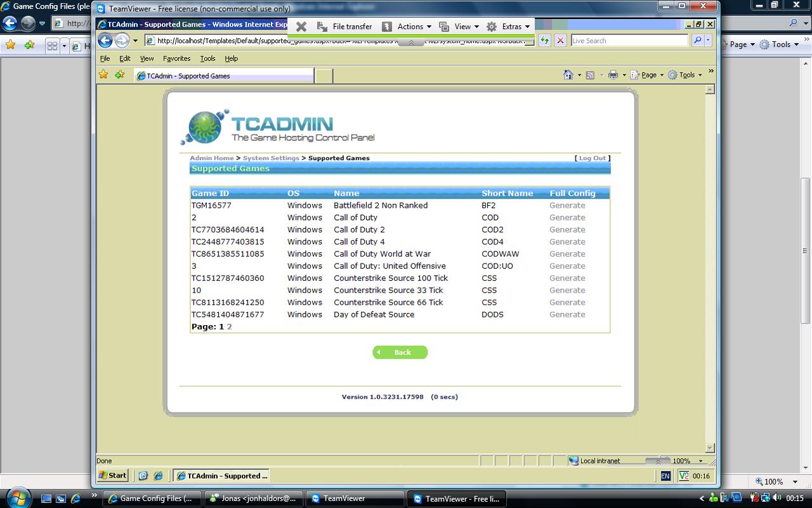Click the remote desktop Start button
Image resolution: width=812 pixels, height=508 pixels.
point(113,475)
